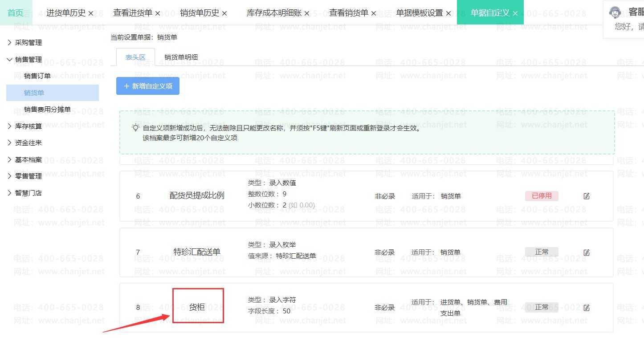Screen dimensions: 644x341
Task: Click the 字段长度: 50 text
Action: [x=269, y=311]
